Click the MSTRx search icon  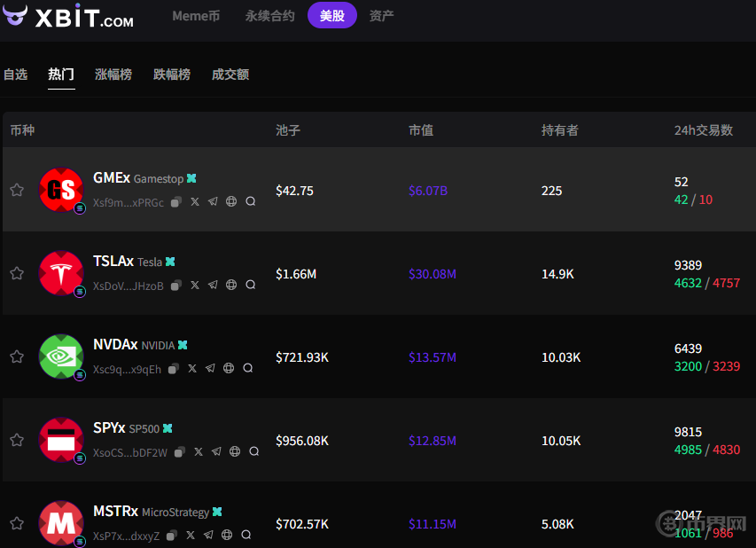click(x=247, y=536)
